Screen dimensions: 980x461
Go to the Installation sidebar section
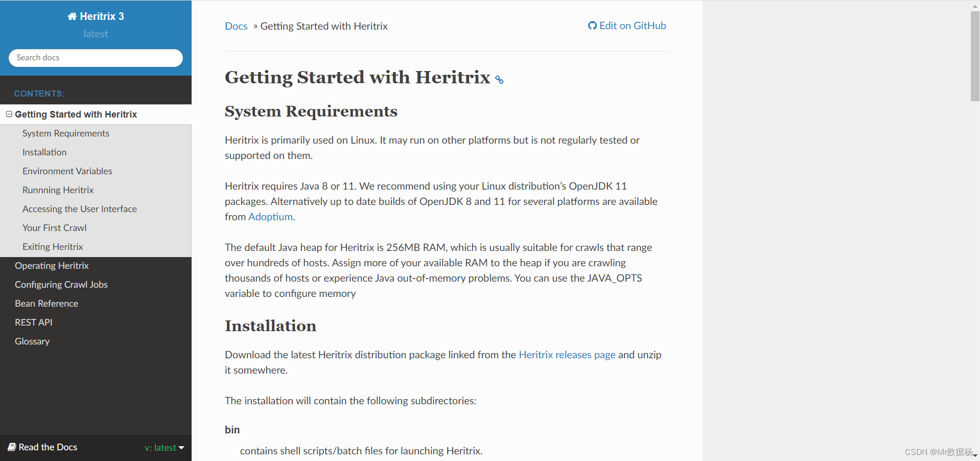tap(44, 152)
